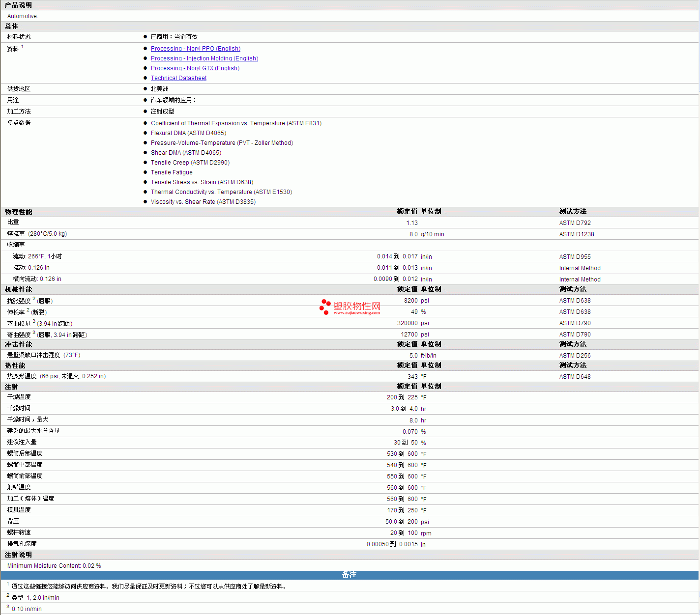The image size is (700, 615).
Task: Click the 已商用：当前有效 material status value
Action: pyautogui.click(x=174, y=37)
